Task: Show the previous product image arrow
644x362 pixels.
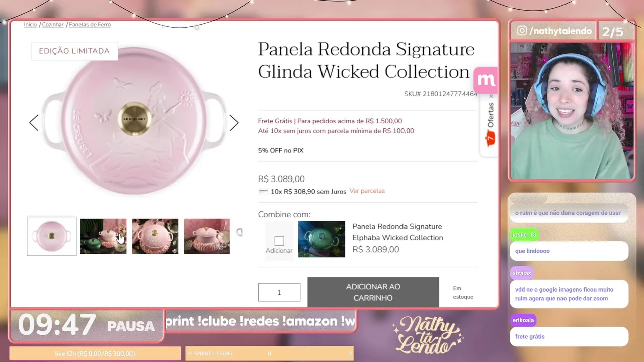Action: coord(34,123)
